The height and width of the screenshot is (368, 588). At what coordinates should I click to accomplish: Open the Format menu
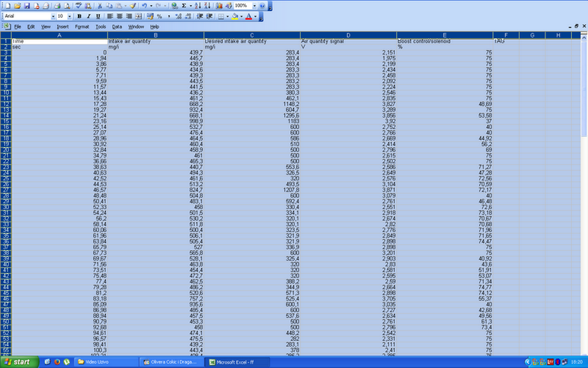82,26
